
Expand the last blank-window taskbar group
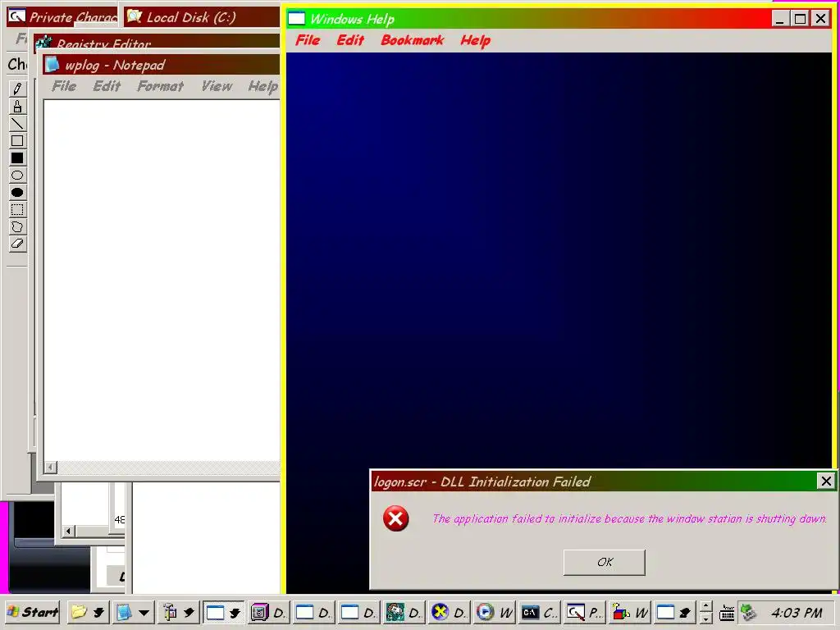685,612
